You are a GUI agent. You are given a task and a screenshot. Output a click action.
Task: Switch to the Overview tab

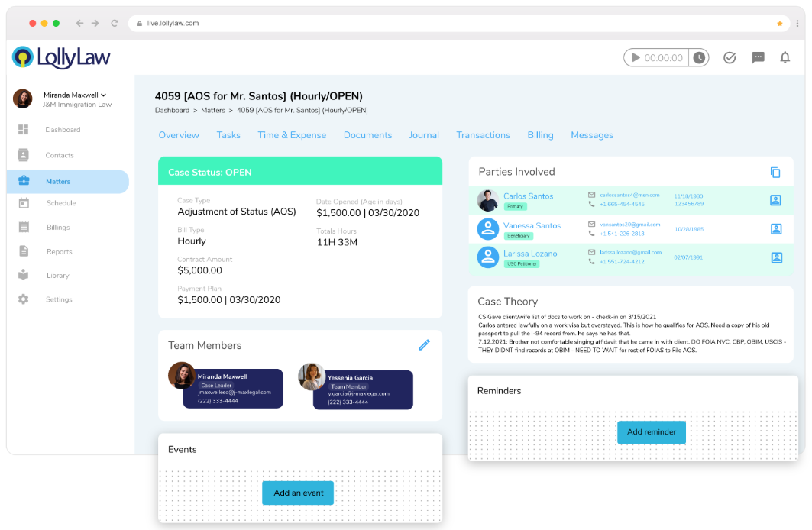coord(179,135)
